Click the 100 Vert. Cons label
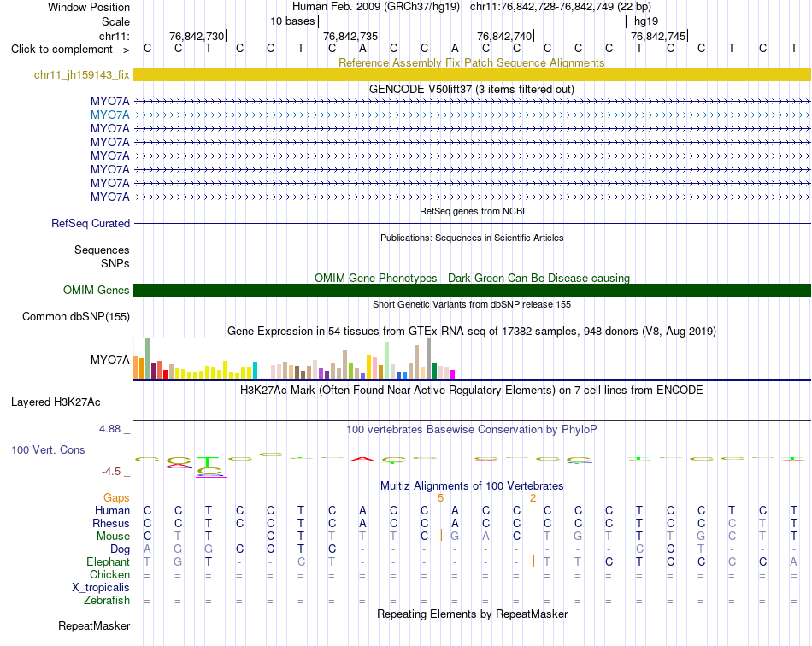Screen dimensions: 812x646 pyautogui.click(x=48, y=449)
